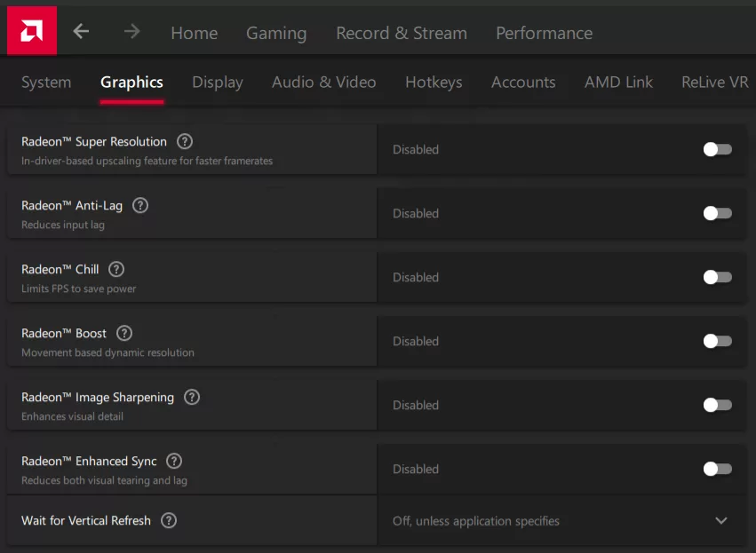Click 'Enhances visual detail' description

[x=72, y=416]
